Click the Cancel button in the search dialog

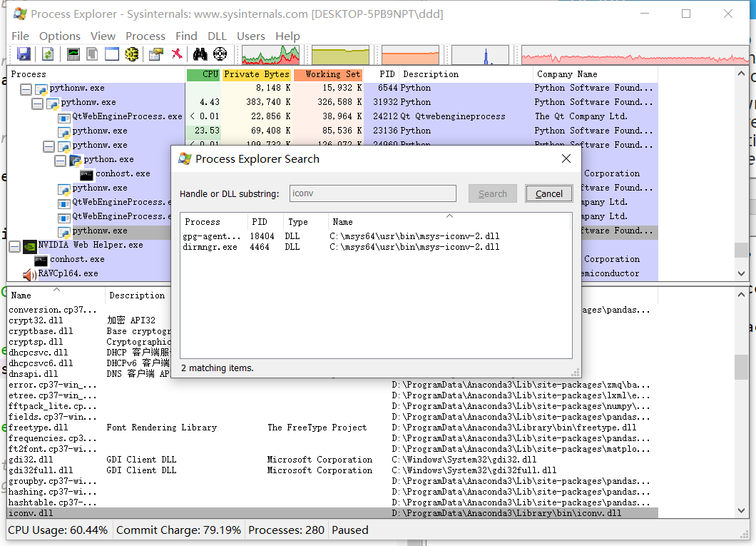click(x=548, y=193)
